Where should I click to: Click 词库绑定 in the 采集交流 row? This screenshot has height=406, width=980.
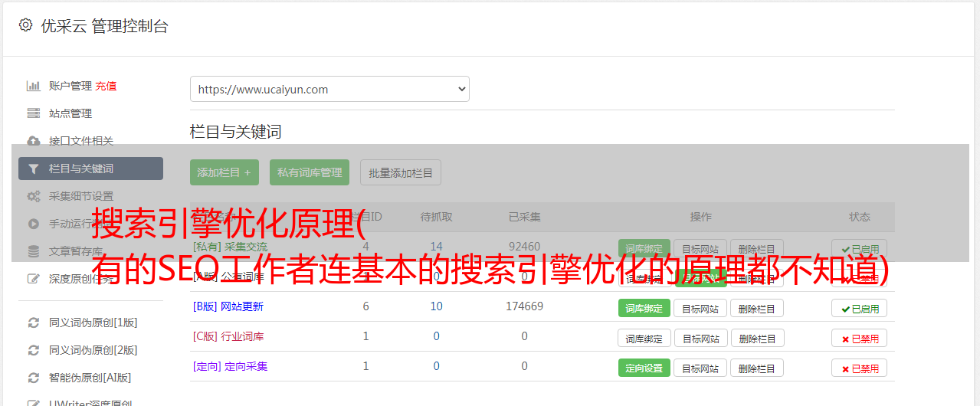click(x=644, y=248)
